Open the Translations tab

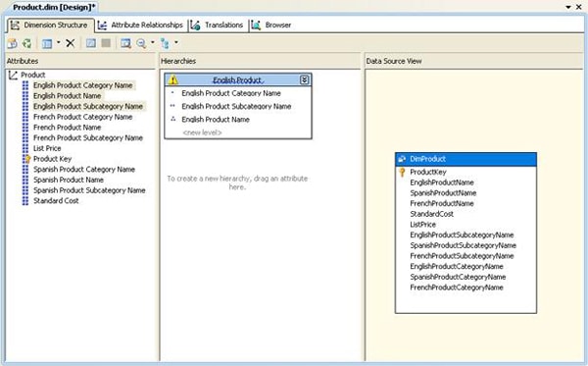(x=218, y=26)
